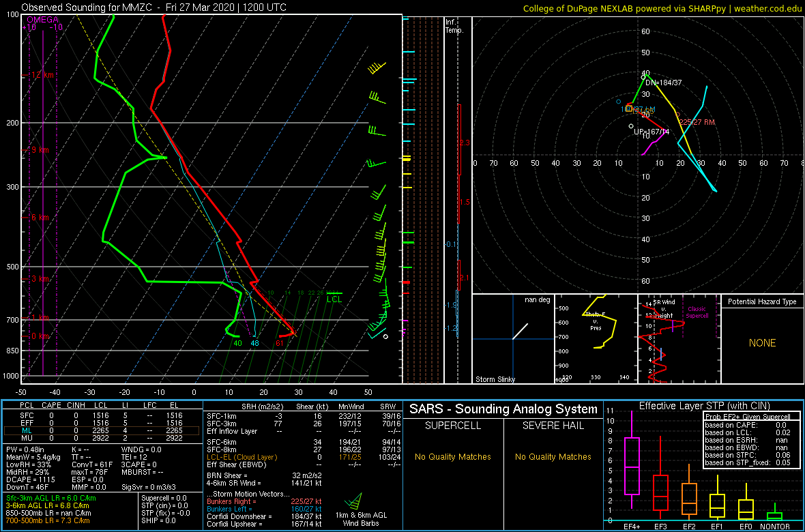Click the SEVERE HAIL column header
The image size is (805, 532).
(x=553, y=426)
